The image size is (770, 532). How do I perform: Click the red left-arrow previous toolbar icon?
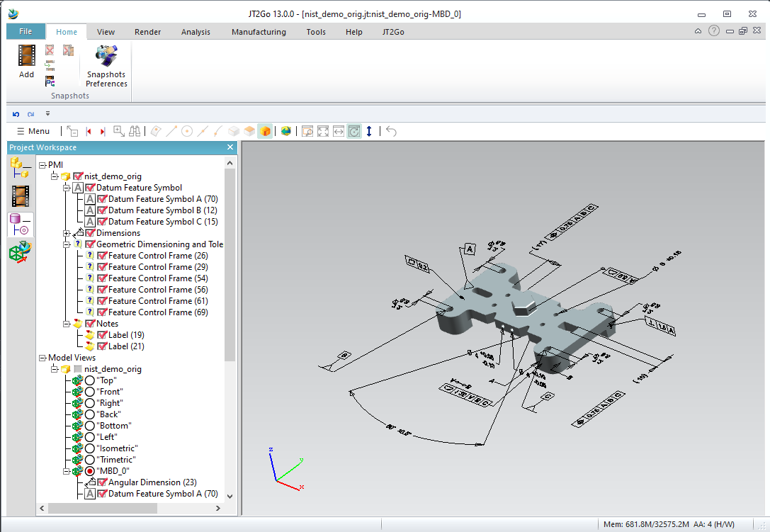click(x=89, y=131)
